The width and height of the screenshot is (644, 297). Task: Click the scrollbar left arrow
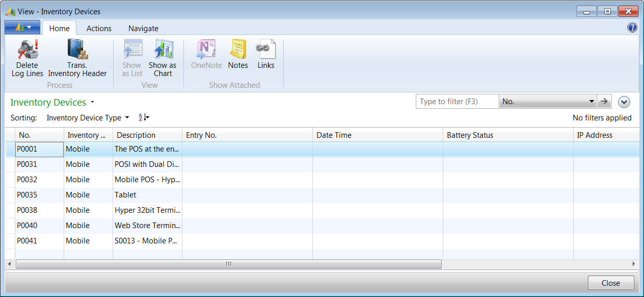9,264
